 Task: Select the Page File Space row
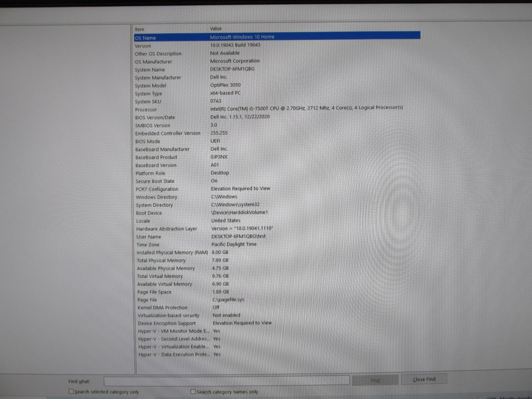click(277, 292)
